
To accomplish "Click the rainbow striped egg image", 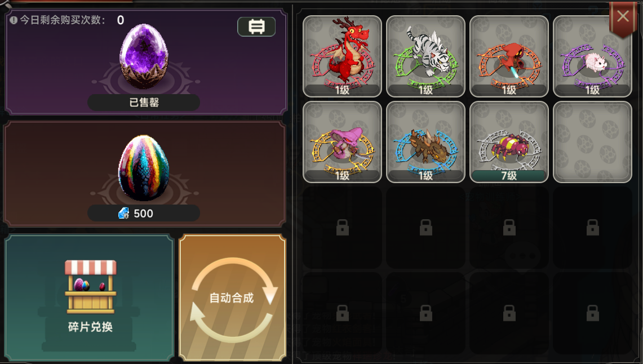I will click(144, 168).
